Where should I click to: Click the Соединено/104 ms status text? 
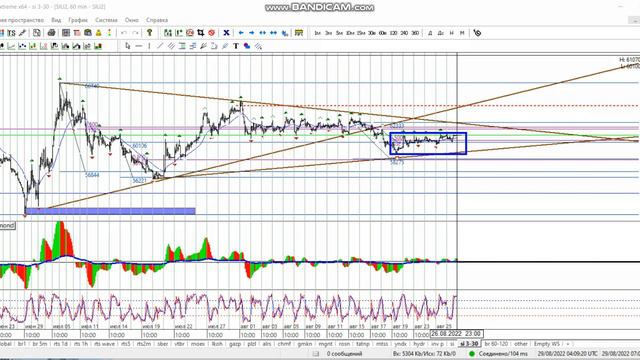pos(503,354)
